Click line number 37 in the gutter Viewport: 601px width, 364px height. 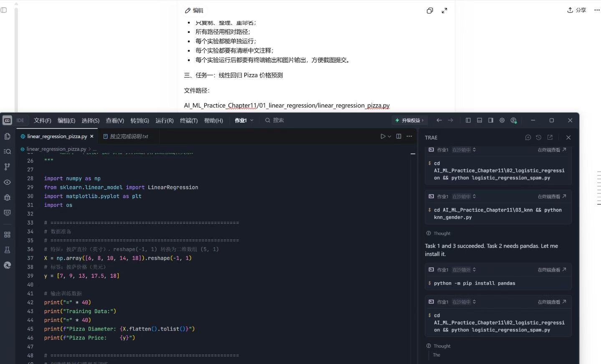(30, 258)
